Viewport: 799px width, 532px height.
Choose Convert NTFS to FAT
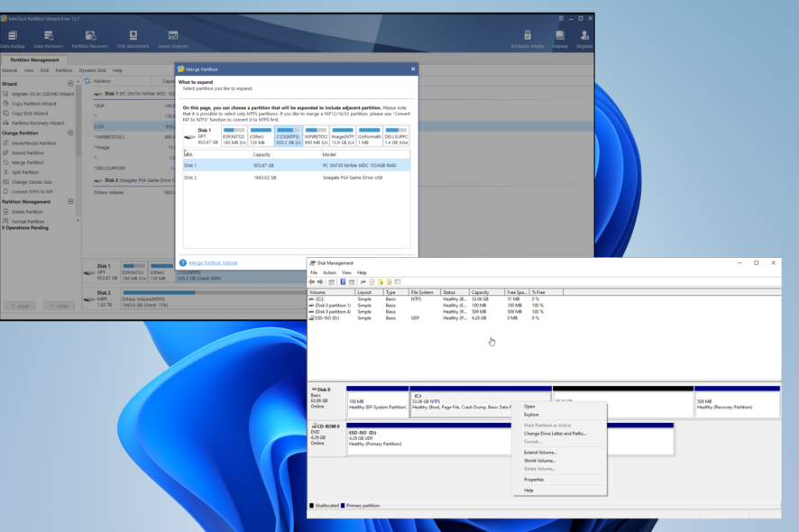(x=32, y=191)
